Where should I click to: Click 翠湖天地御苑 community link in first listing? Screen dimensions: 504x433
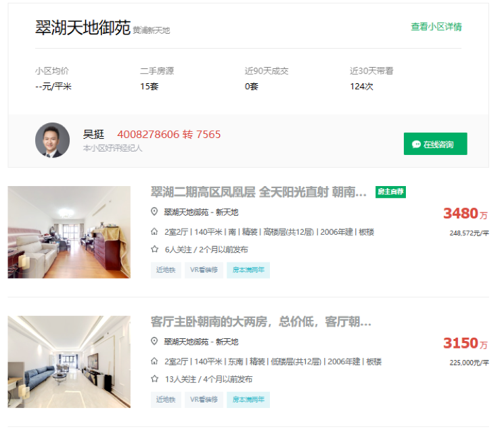pyautogui.click(x=185, y=212)
